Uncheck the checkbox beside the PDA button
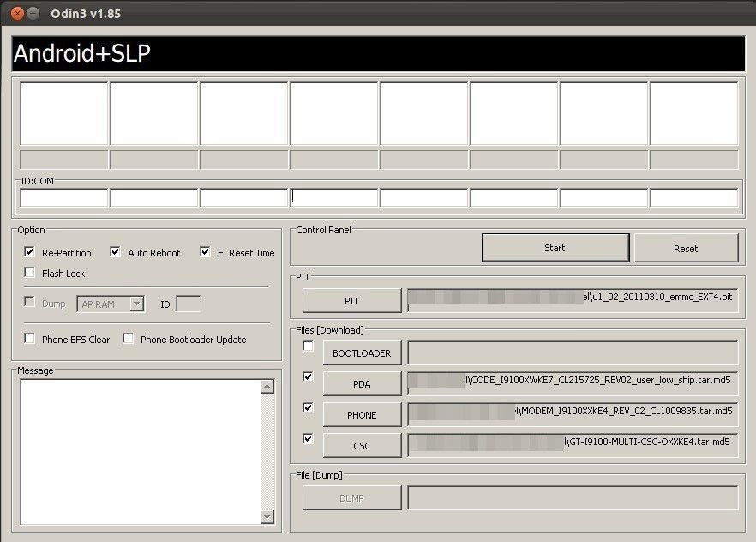The height and width of the screenshot is (542, 756). tap(308, 376)
